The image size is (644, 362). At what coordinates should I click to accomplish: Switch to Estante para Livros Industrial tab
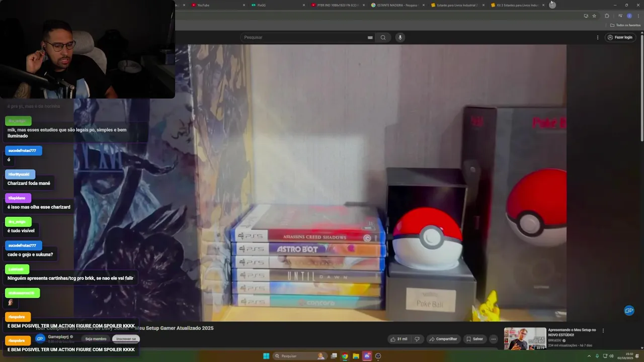[457, 5]
